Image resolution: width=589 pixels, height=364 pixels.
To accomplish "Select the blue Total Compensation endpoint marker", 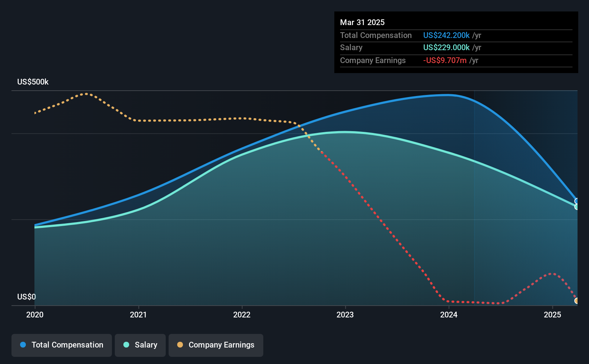I will click(577, 201).
